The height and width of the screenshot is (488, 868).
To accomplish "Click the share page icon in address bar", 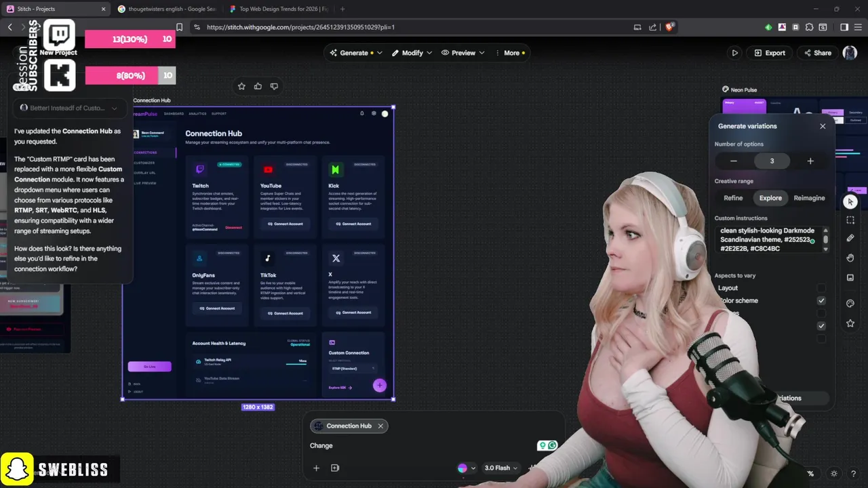I will [652, 27].
